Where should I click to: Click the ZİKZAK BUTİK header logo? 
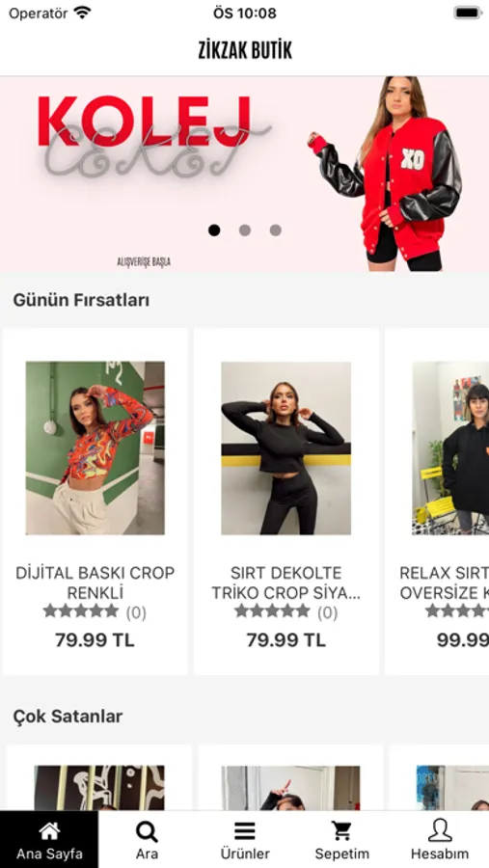pyautogui.click(x=245, y=50)
